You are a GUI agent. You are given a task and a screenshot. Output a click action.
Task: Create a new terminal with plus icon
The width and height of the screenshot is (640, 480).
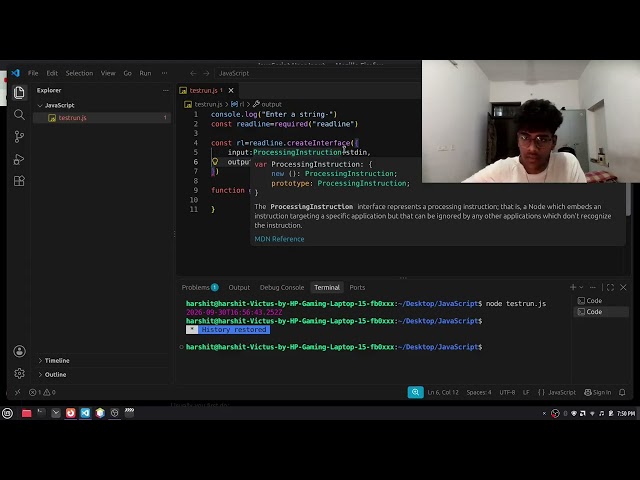click(573, 287)
